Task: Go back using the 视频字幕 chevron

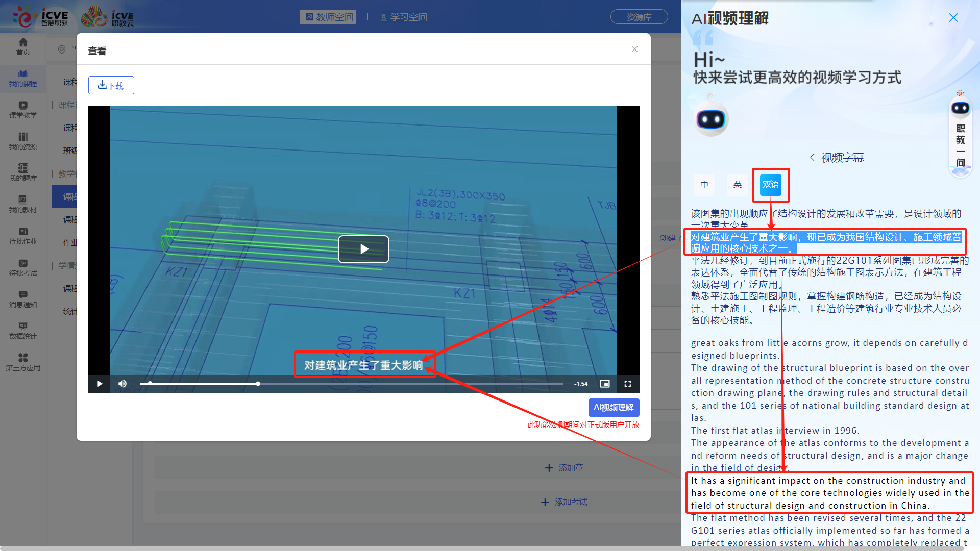Action: click(x=812, y=158)
